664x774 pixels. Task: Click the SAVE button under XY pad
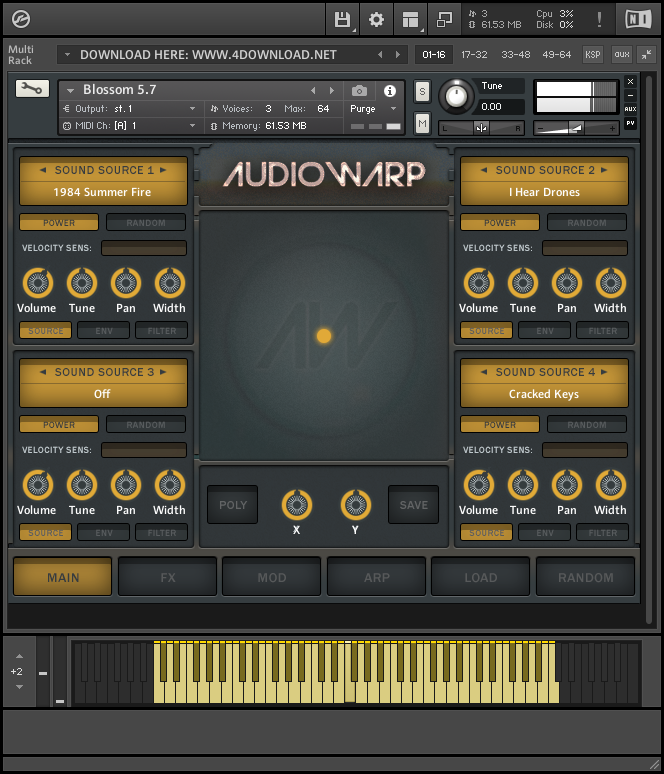(x=413, y=504)
